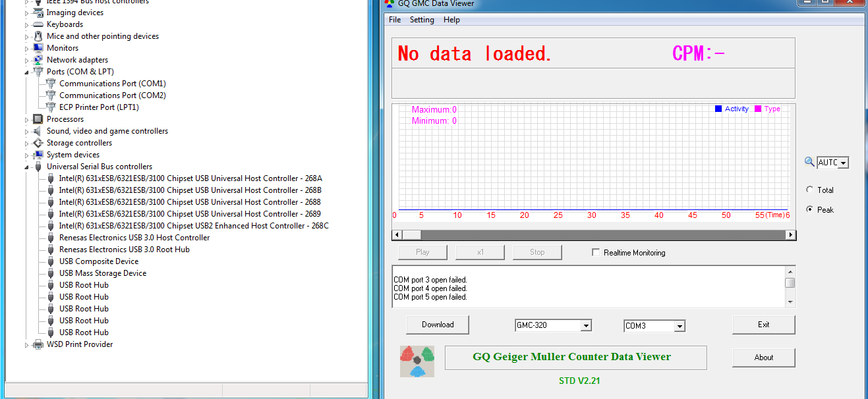Image resolution: width=868 pixels, height=399 pixels.
Task: Click the USB Composite Device icon
Action: [x=51, y=261]
